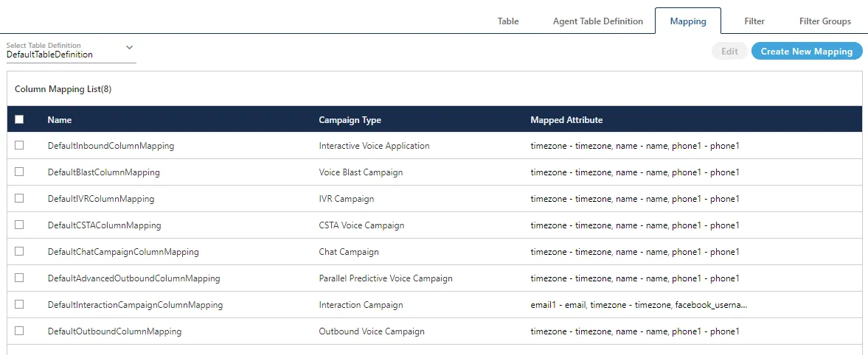Go to the Filter tab
868x355 pixels.
(x=754, y=21)
